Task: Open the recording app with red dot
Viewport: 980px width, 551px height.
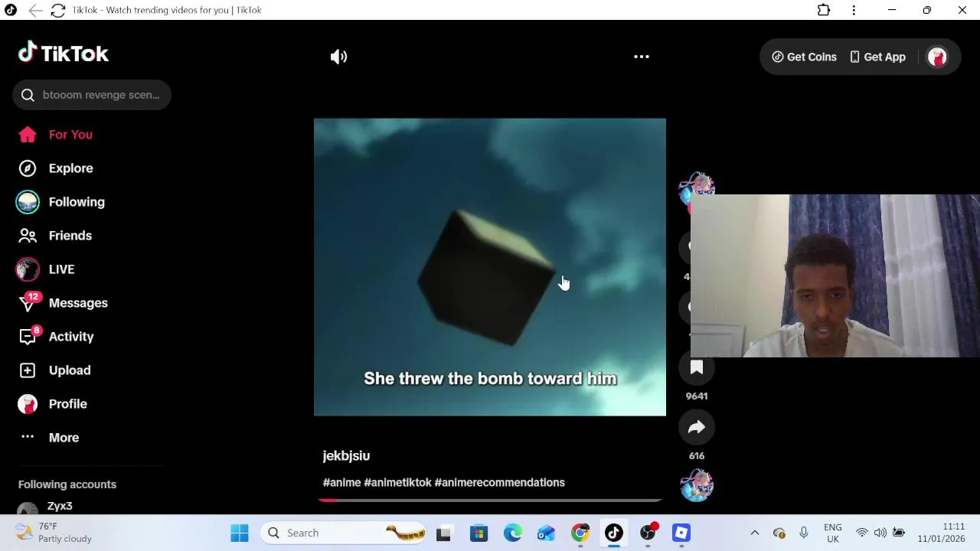Action: (x=648, y=533)
